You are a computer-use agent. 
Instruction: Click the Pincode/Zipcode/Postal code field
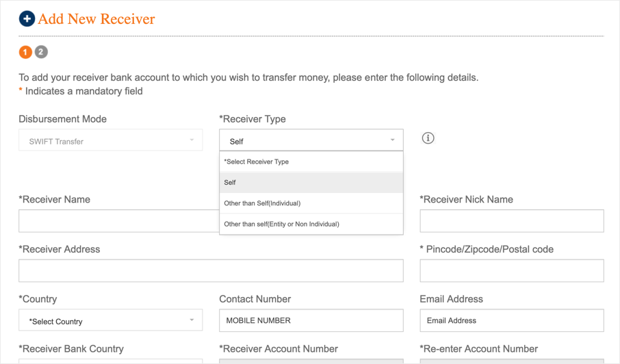tap(511, 270)
